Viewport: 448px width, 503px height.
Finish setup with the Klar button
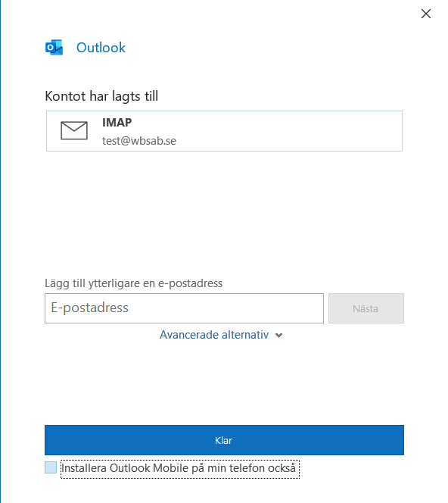(x=224, y=440)
